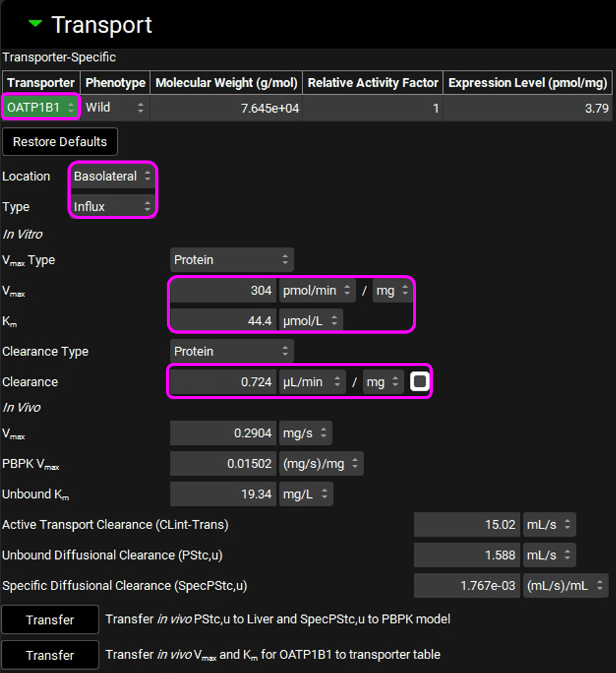616x673 pixels.
Task: Click Transfer for Vmax and Km to table
Action: point(50,655)
